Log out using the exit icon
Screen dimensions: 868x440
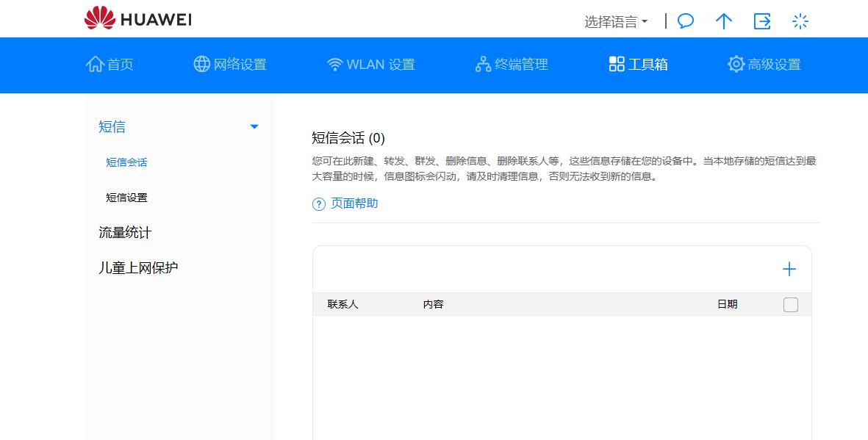click(x=762, y=21)
